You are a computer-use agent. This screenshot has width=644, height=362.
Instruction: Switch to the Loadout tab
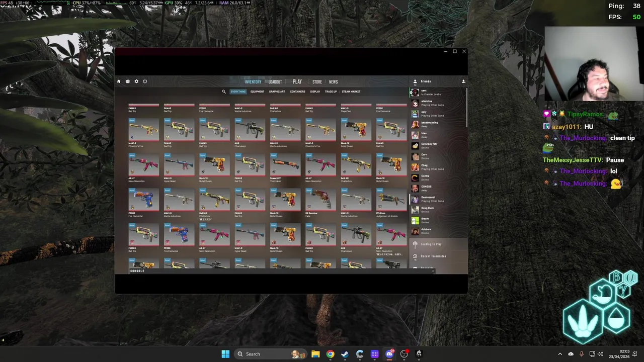[x=275, y=82]
